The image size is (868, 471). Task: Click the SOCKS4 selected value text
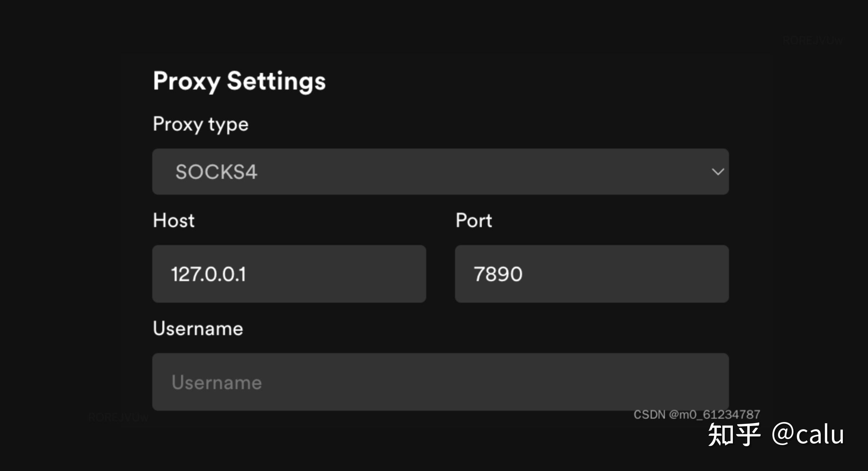pyautogui.click(x=216, y=172)
